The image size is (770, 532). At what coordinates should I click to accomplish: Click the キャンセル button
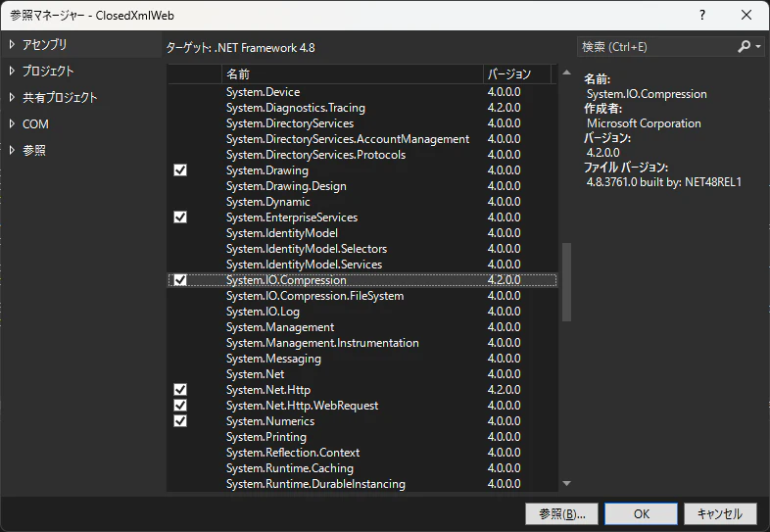click(720, 513)
